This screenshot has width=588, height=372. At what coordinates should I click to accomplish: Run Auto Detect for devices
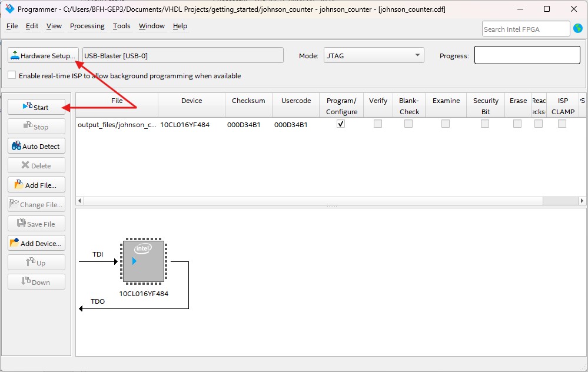pyautogui.click(x=36, y=146)
